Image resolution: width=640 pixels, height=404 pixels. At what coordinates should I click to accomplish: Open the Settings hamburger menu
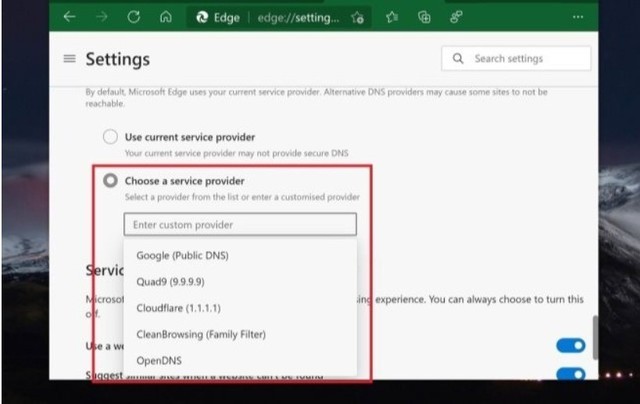click(x=70, y=59)
